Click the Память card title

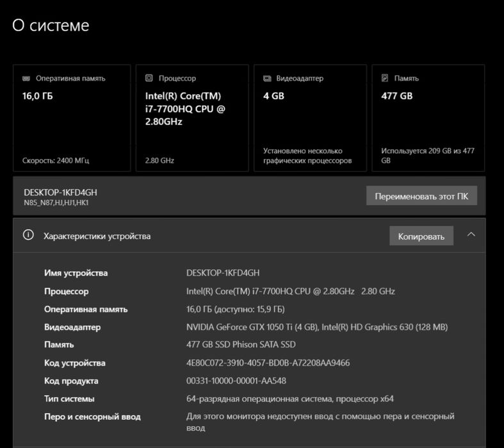(x=407, y=78)
